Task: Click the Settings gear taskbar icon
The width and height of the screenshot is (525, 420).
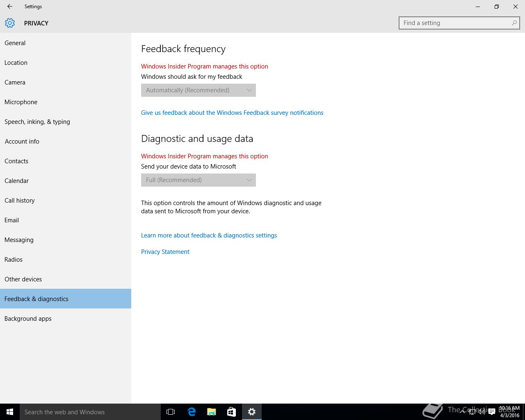Action: pyautogui.click(x=252, y=412)
